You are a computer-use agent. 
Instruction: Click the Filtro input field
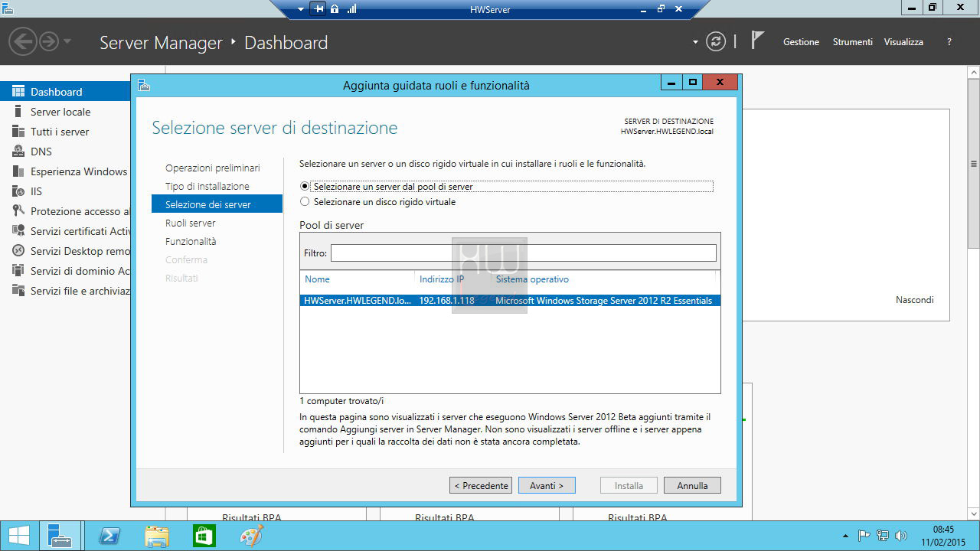coord(524,253)
